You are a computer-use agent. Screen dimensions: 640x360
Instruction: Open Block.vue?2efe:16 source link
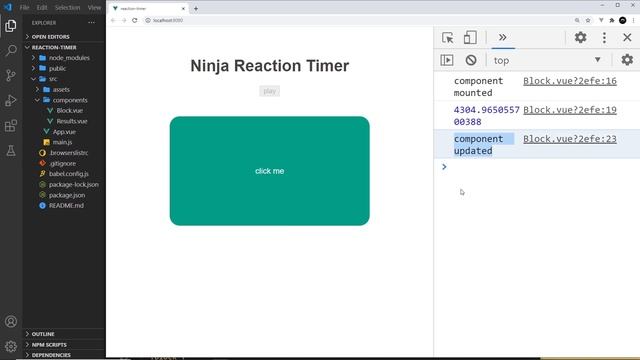(570, 81)
